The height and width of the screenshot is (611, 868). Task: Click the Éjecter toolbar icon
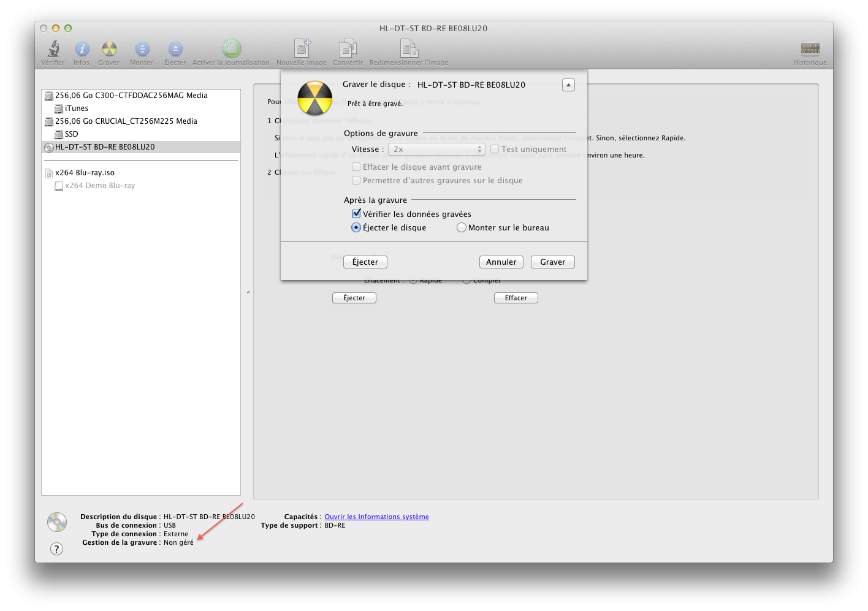(175, 49)
